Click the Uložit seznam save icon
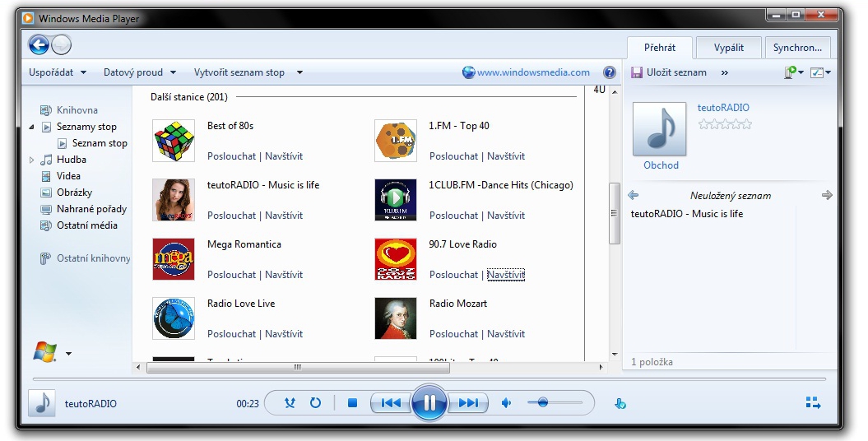Viewport: 868px width, 441px height. pyautogui.click(x=637, y=72)
